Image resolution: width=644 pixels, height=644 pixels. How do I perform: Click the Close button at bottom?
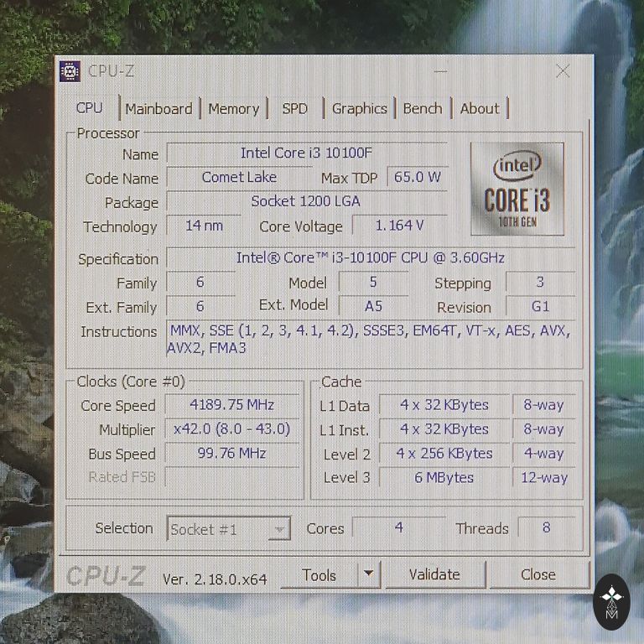coord(538,575)
